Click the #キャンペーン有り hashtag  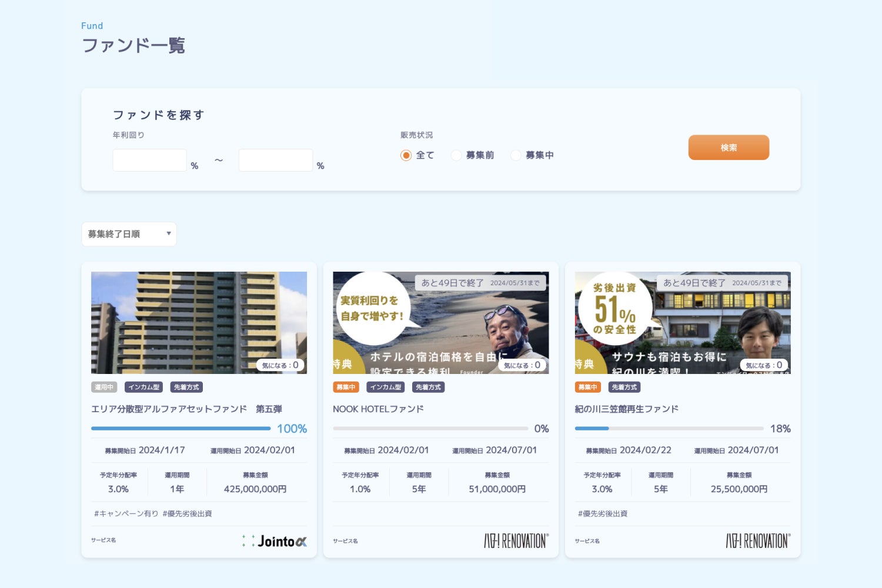126,513
